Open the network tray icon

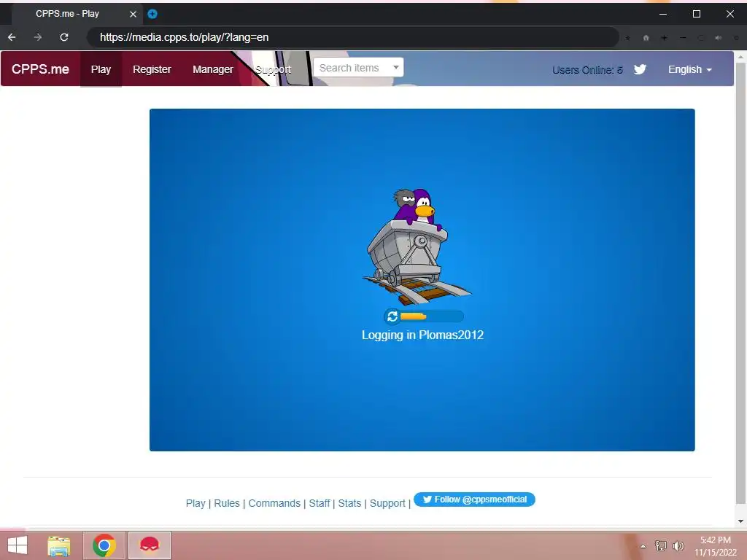point(661,545)
